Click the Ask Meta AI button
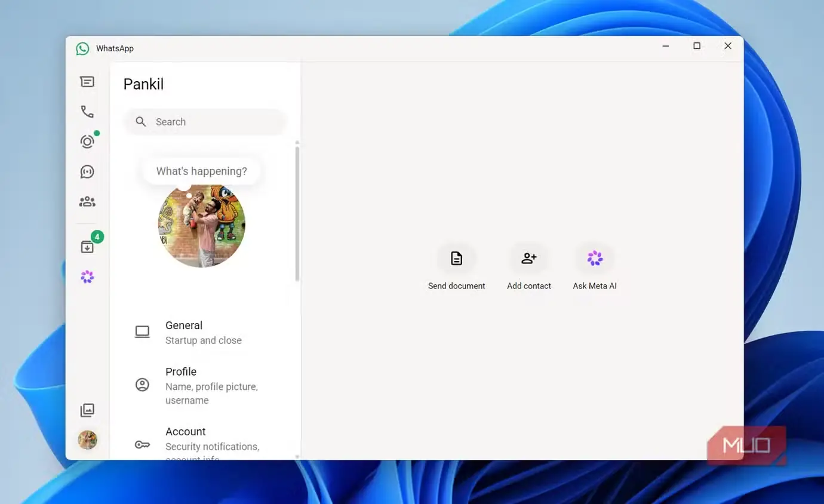824x504 pixels. coord(595,267)
